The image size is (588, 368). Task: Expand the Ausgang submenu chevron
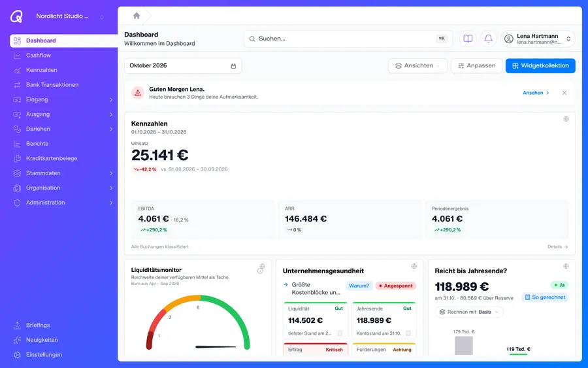111,114
